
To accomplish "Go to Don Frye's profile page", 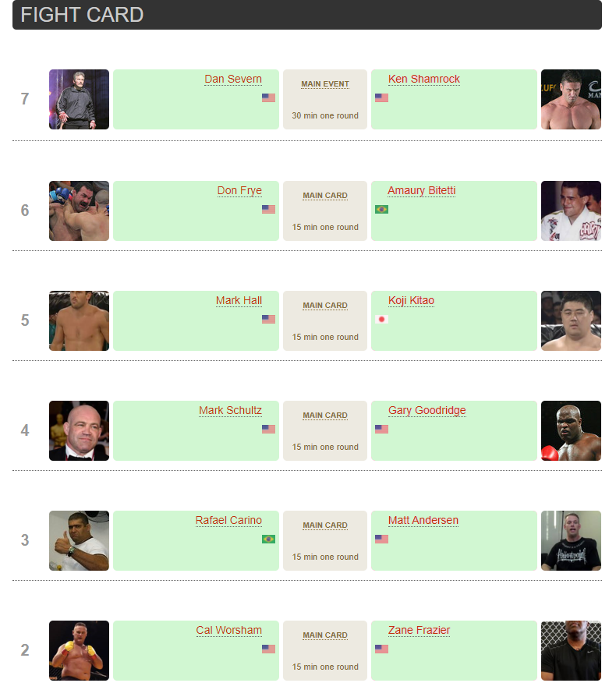I will (239, 190).
